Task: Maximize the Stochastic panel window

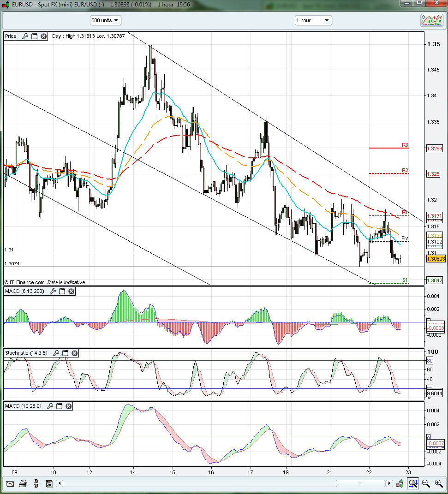Action: [x=66, y=353]
